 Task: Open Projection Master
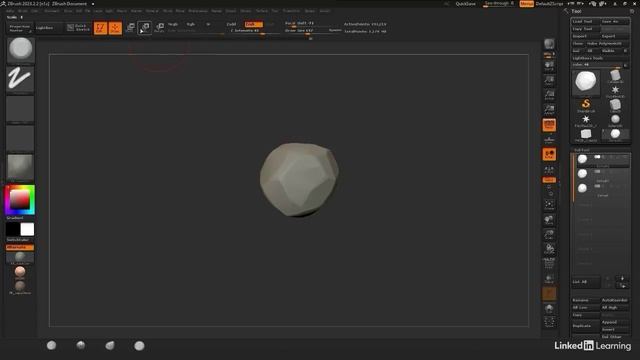point(20,28)
